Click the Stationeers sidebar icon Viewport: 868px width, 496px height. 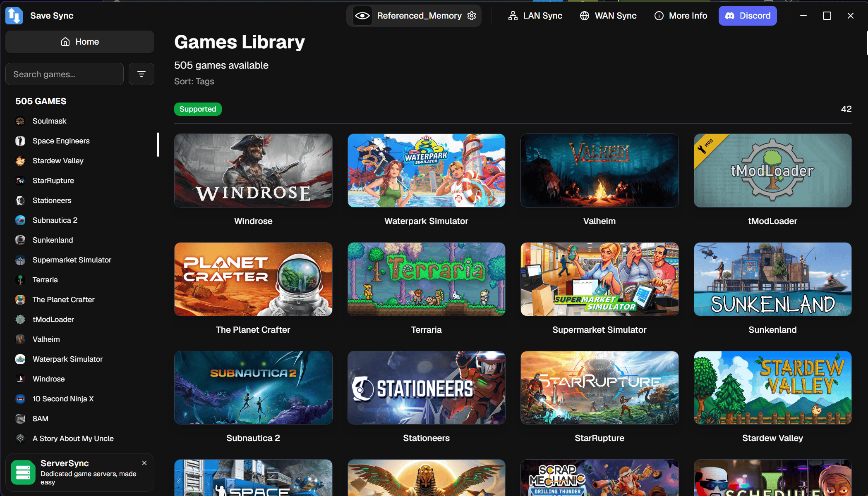(20, 200)
